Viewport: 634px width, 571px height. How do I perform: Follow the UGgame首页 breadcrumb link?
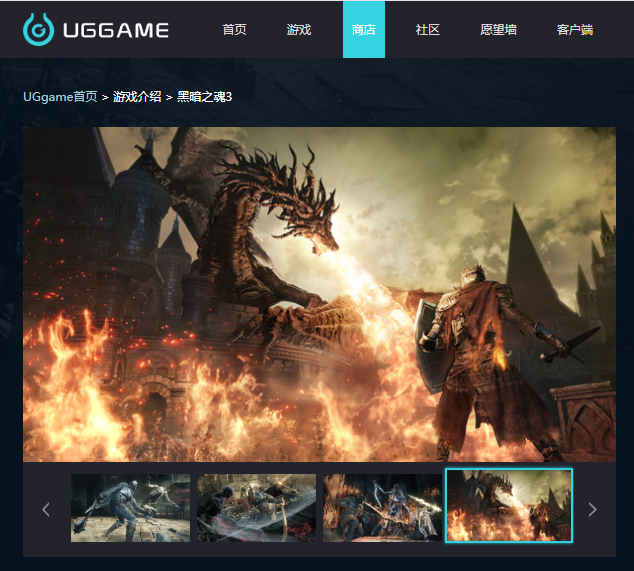[x=60, y=97]
